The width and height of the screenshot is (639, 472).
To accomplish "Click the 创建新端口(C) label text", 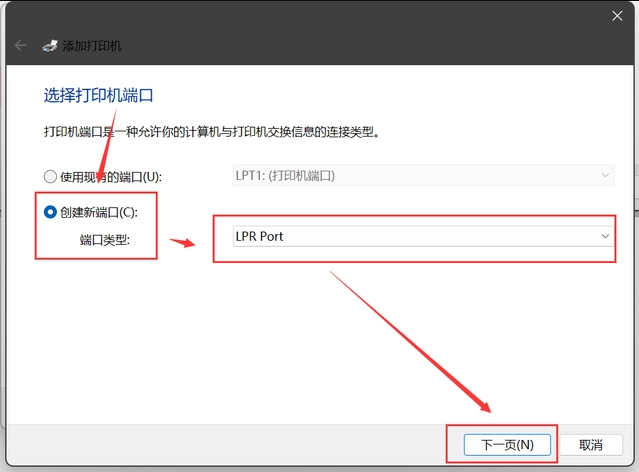I will 99,212.
